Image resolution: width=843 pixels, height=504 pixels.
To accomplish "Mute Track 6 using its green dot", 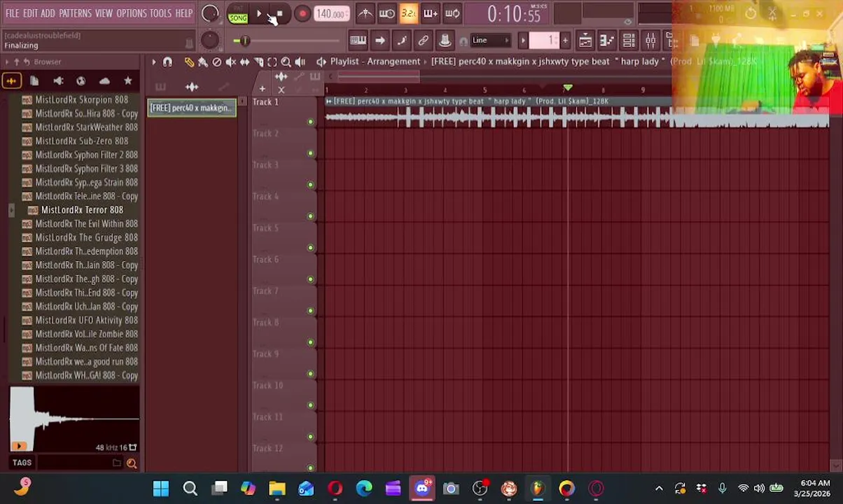I will (x=310, y=279).
